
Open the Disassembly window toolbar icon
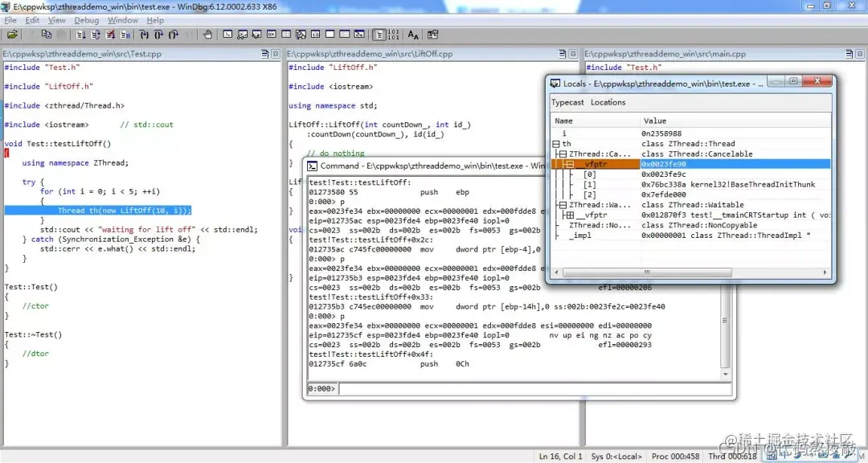coord(316,35)
